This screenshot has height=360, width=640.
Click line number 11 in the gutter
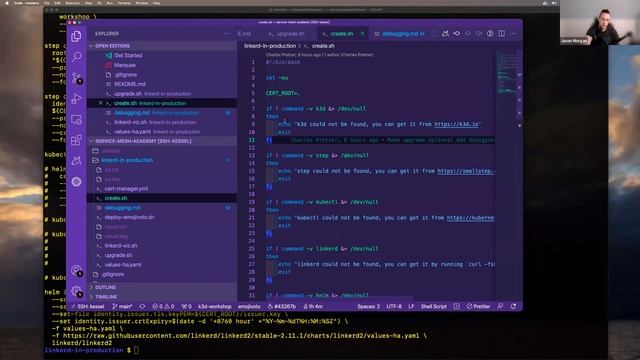[251, 140]
